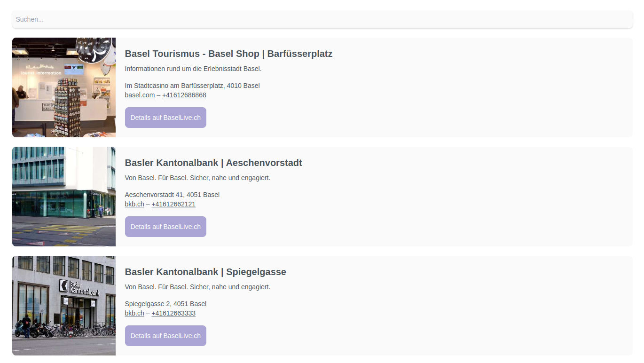The image size is (644, 363).
Task: Call the +41612663333 phone link
Action: 173,313
